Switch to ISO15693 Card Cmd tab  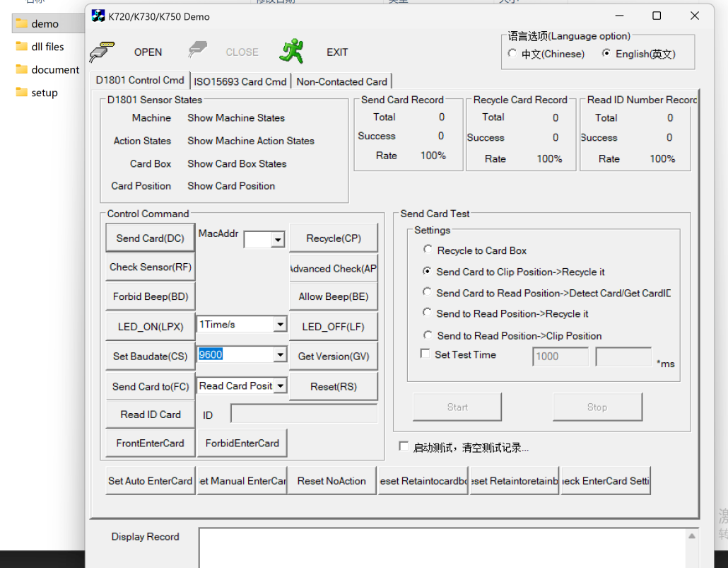click(240, 81)
